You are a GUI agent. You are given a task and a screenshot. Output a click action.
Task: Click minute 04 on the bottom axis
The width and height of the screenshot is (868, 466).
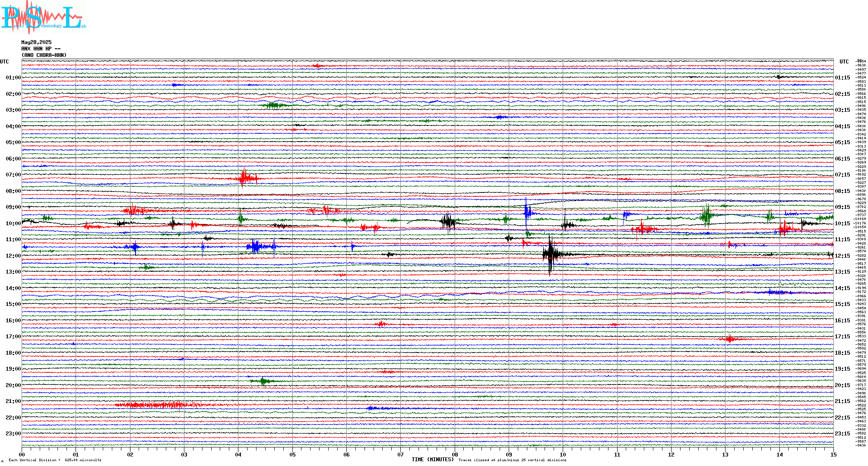coord(238,455)
